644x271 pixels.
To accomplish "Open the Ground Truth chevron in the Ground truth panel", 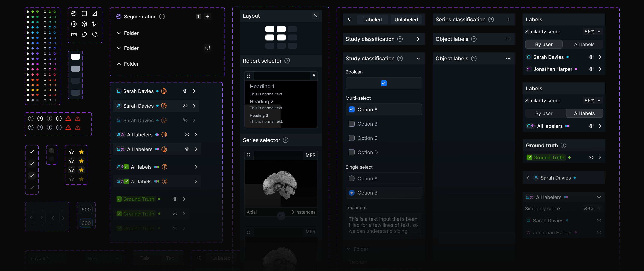I will click(600, 157).
